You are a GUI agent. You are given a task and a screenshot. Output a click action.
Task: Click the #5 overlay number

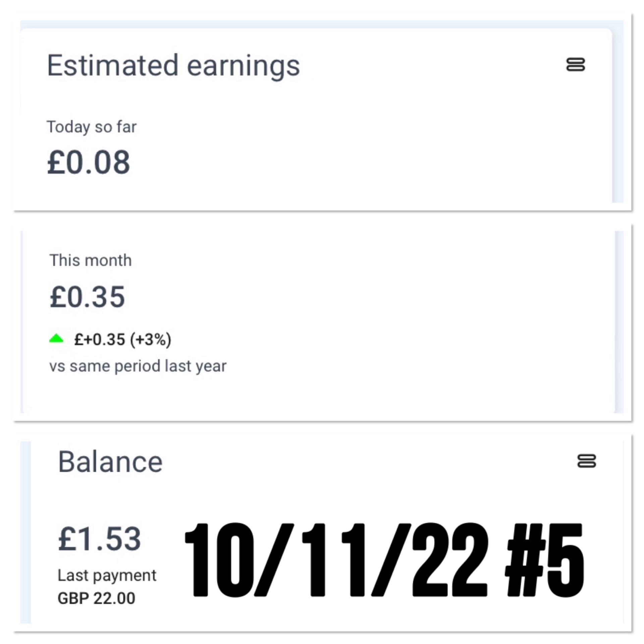coord(545,560)
